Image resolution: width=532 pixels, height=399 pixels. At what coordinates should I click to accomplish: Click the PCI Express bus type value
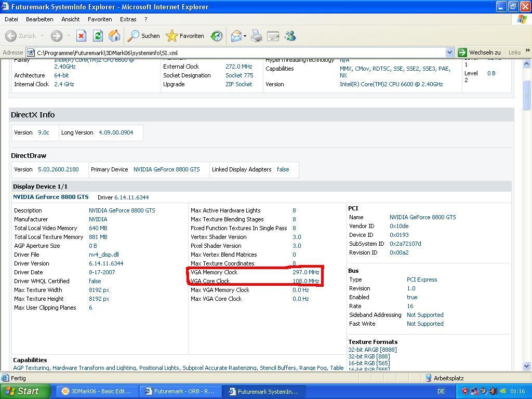coord(422,280)
